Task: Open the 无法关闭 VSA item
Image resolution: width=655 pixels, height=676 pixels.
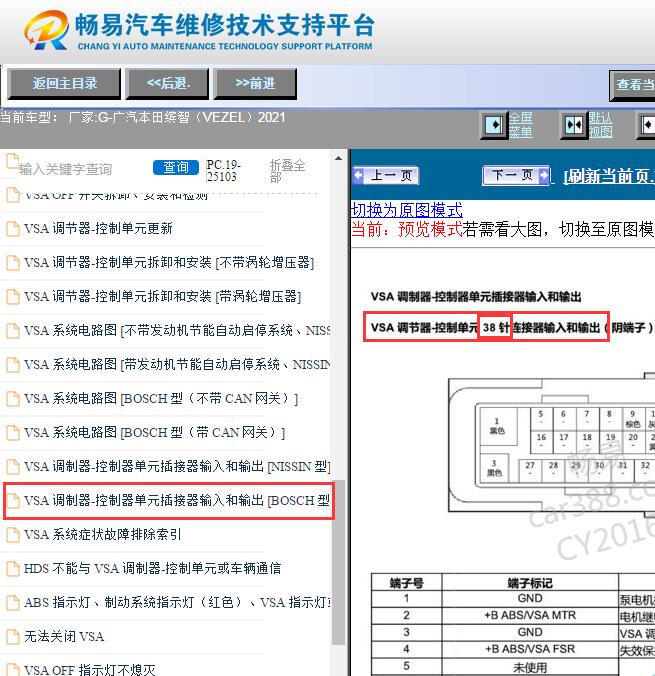Action: pos(64,636)
